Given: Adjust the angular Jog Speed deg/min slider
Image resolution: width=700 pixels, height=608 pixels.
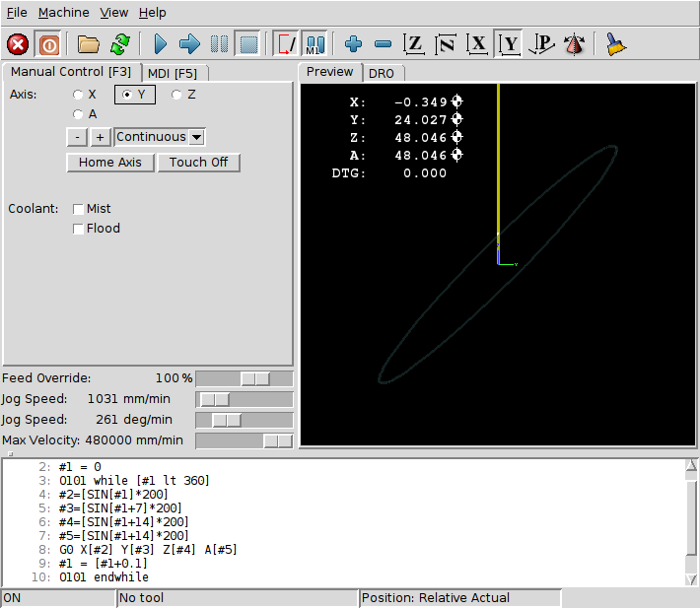Looking at the screenshot, I should (x=245, y=420).
